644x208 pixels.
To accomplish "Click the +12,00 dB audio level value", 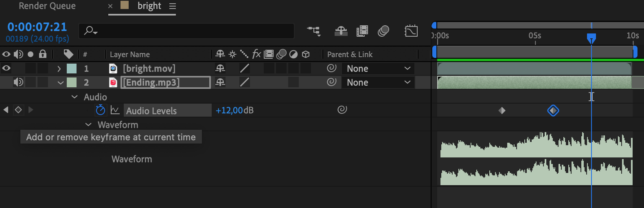I will pyautogui.click(x=229, y=111).
